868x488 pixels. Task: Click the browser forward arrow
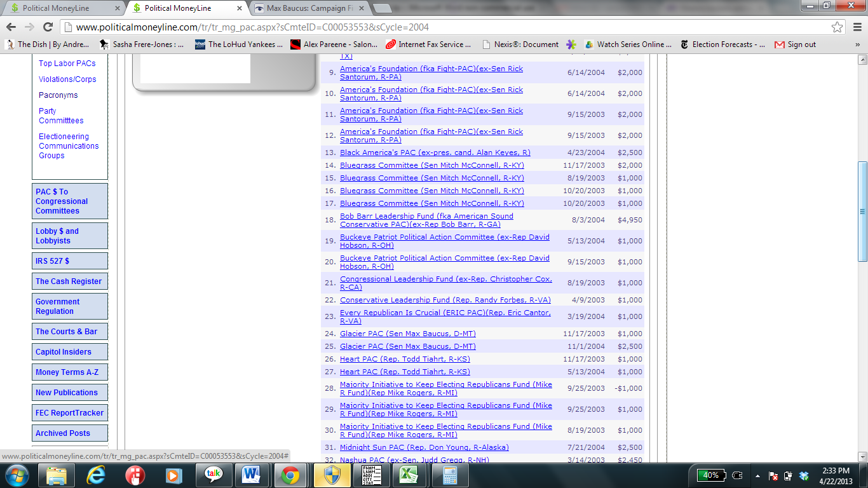pyautogui.click(x=29, y=27)
